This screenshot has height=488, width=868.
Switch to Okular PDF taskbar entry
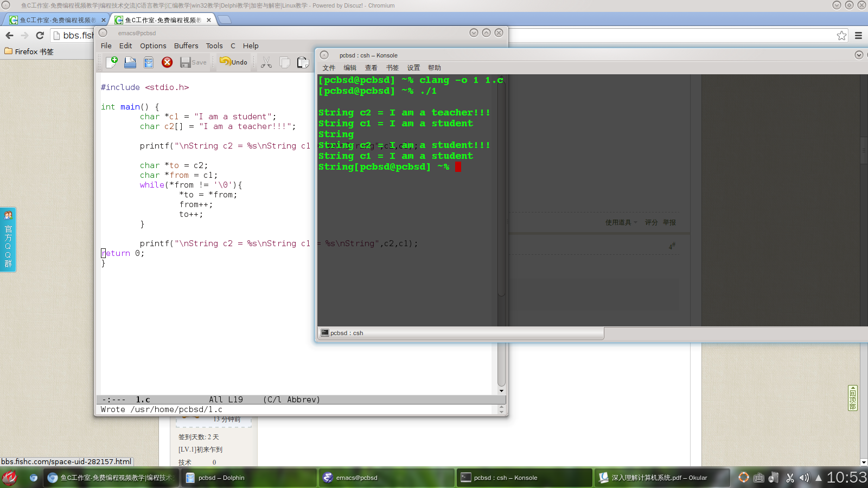[662, 478]
